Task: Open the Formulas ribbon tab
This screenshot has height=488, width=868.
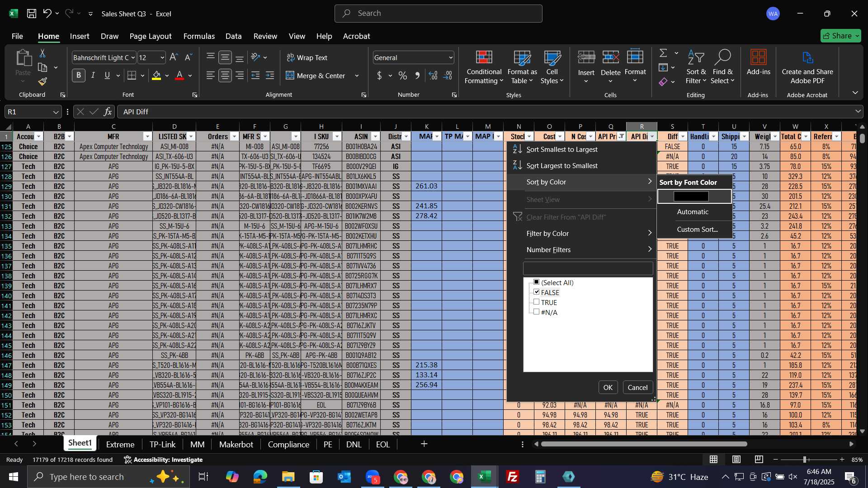Action: click(x=199, y=36)
